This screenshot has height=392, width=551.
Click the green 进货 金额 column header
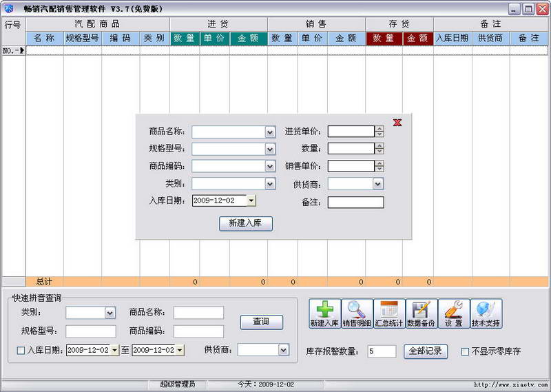click(249, 39)
